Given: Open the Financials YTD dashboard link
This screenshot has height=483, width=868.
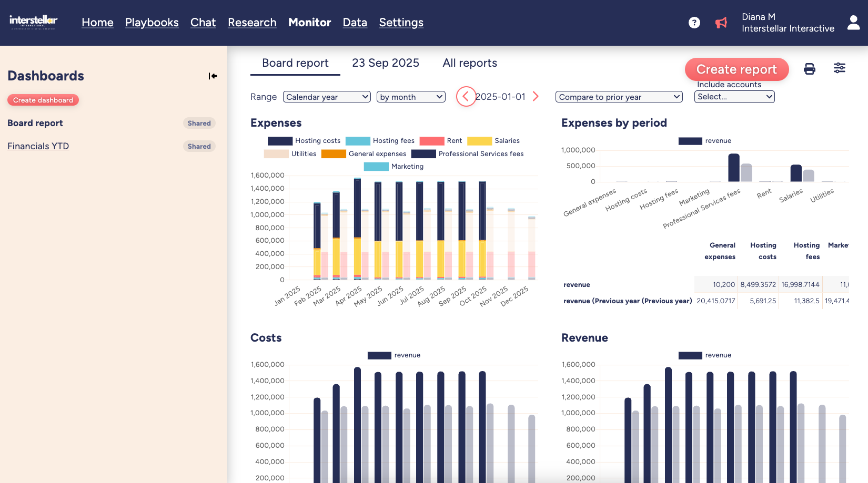Looking at the screenshot, I should click(x=38, y=146).
